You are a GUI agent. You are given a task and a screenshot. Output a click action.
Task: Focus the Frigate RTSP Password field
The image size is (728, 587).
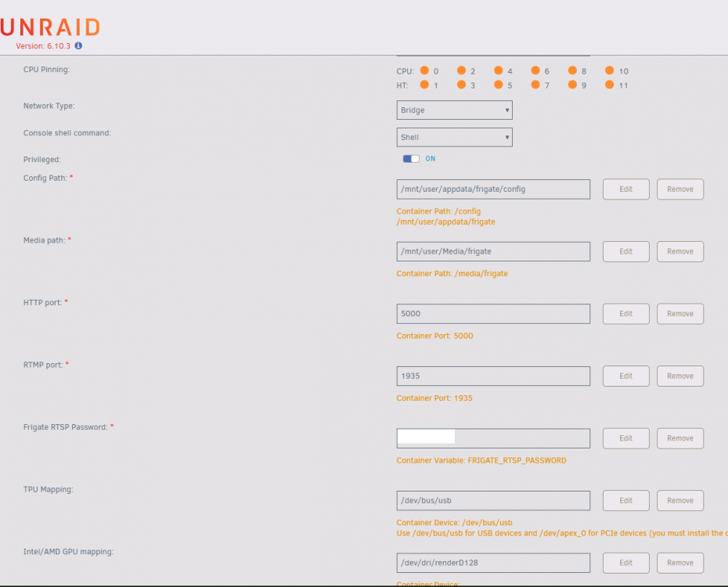pos(493,438)
